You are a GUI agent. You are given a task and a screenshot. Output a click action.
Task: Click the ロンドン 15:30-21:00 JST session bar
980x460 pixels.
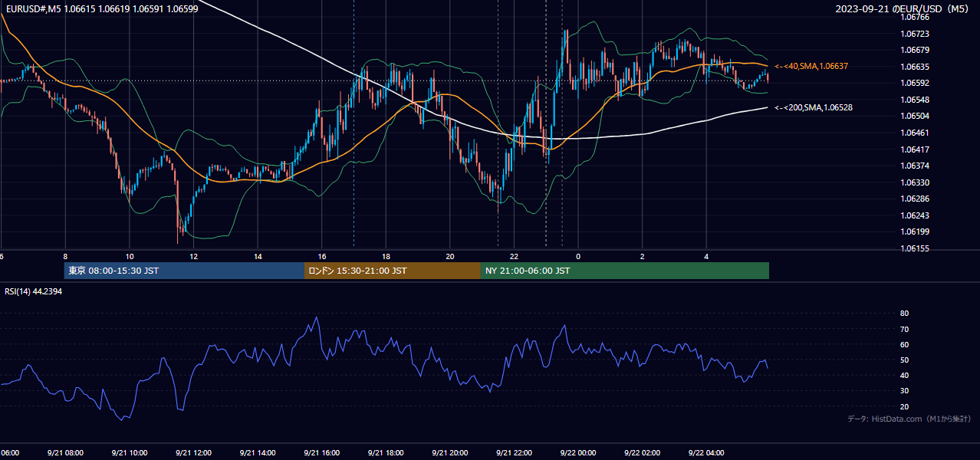pos(393,271)
